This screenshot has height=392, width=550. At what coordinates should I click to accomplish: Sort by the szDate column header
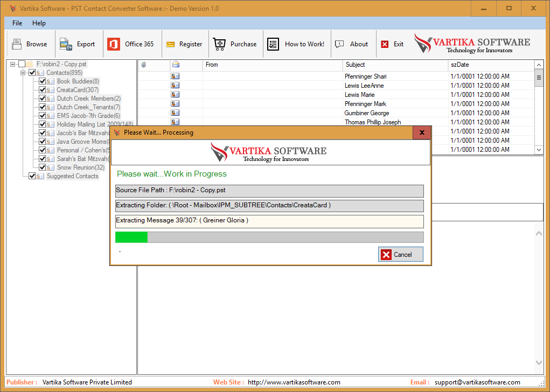(x=491, y=65)
